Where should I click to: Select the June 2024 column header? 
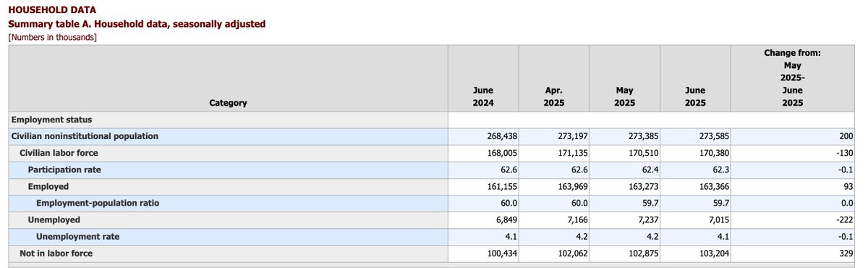[483, 96]
